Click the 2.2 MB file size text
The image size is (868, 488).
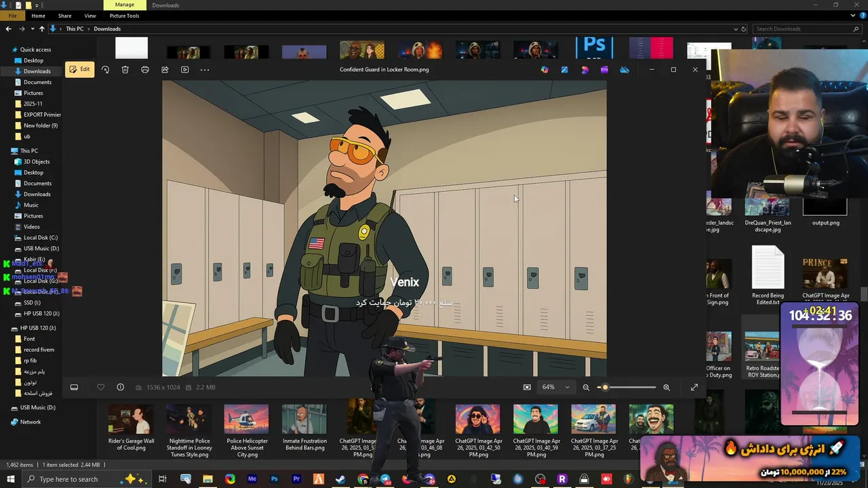click(x=205, y=387)
